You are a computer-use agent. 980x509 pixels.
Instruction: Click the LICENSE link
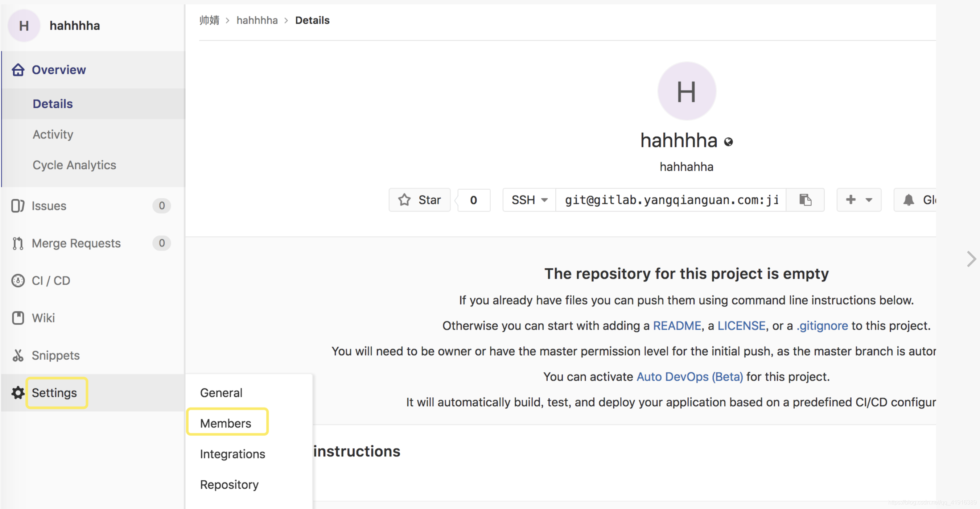tap(741, 326)
